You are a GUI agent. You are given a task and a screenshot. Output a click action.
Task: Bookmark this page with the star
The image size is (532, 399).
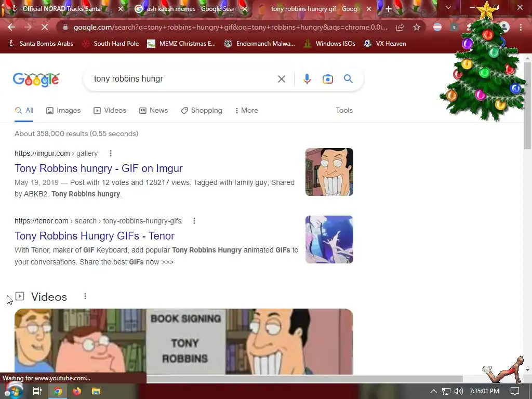click(x=417, y=27)
